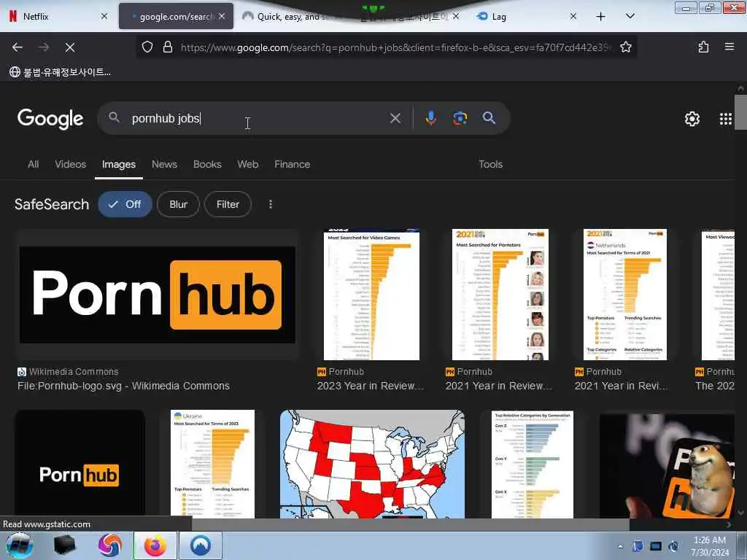The height and width of the screenshot is (560, 747).
Task: Open the taskbar clock and date
Action: 710,546
